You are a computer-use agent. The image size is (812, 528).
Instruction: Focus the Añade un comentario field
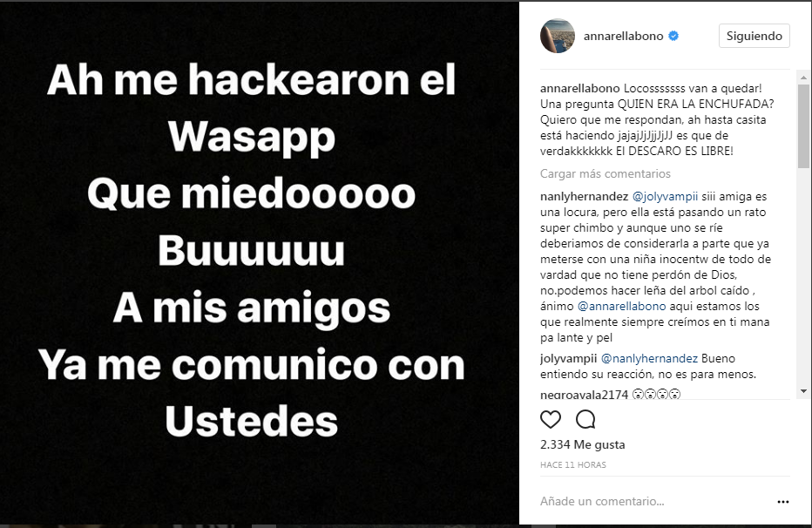pyautogui.click(x=655, y=502)
